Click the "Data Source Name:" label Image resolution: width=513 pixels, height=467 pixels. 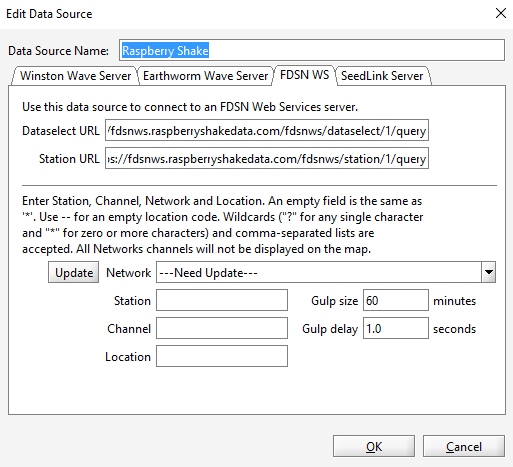[x=58, y=51]
